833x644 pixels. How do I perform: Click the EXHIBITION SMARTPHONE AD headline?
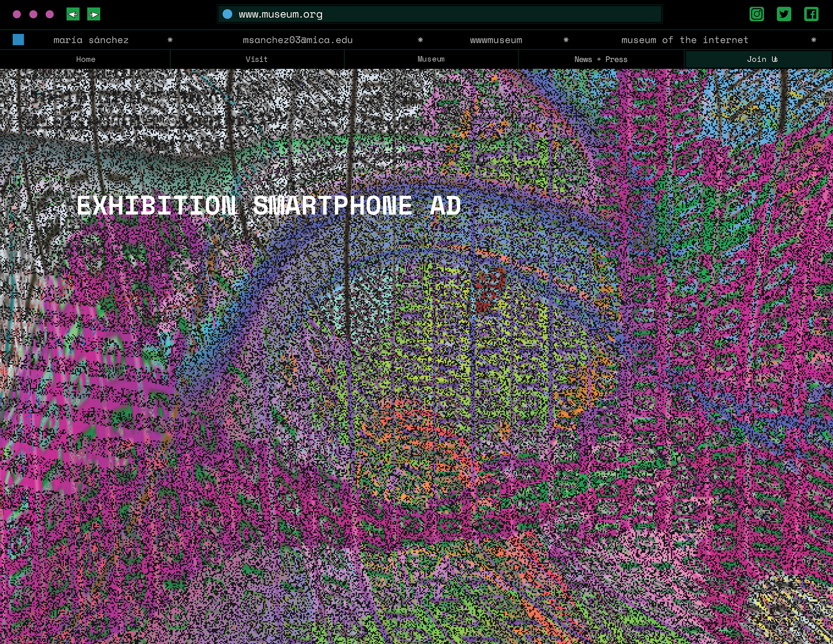[x=269, y=205]
